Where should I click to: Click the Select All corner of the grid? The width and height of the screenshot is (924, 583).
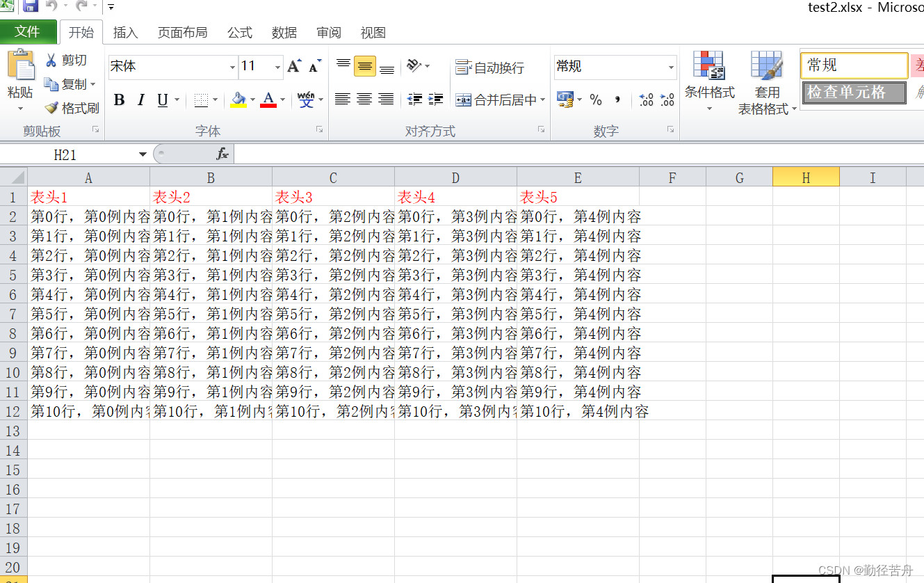14,177
